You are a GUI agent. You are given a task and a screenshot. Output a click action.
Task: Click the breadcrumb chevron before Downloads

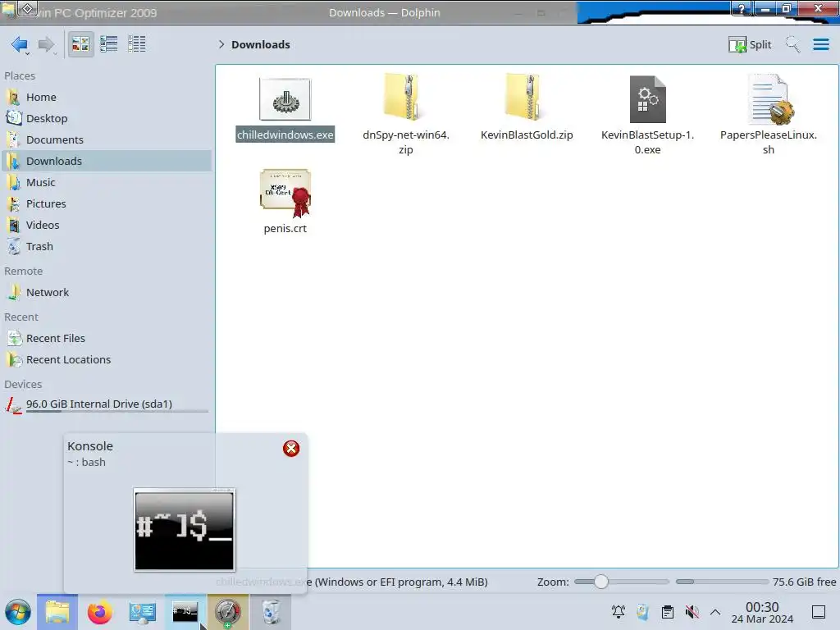point(221,44)
